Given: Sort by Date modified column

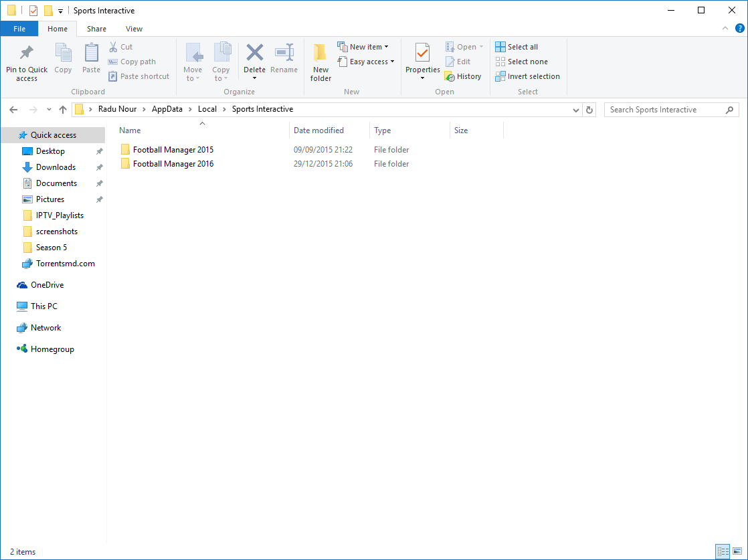Looking at the screenshot, I should [x=330, y=130].
